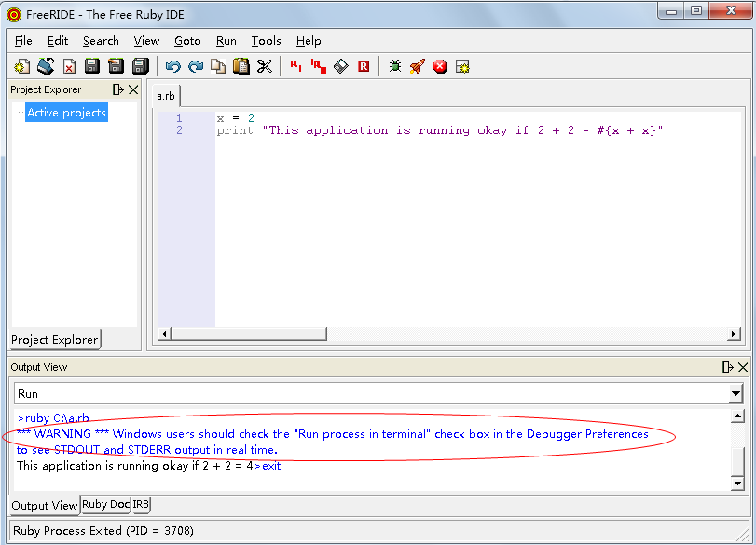Undock the Project Explorer panel

[118, 89]
